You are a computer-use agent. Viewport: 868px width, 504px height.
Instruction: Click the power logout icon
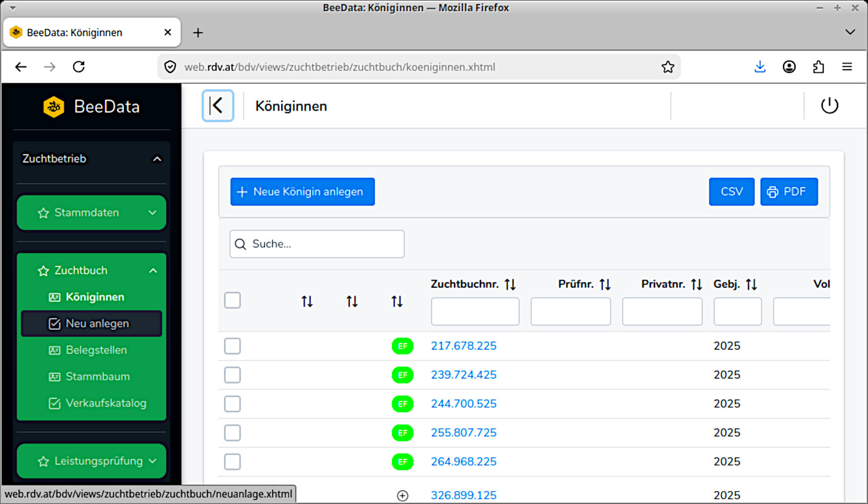pos(829,106)
